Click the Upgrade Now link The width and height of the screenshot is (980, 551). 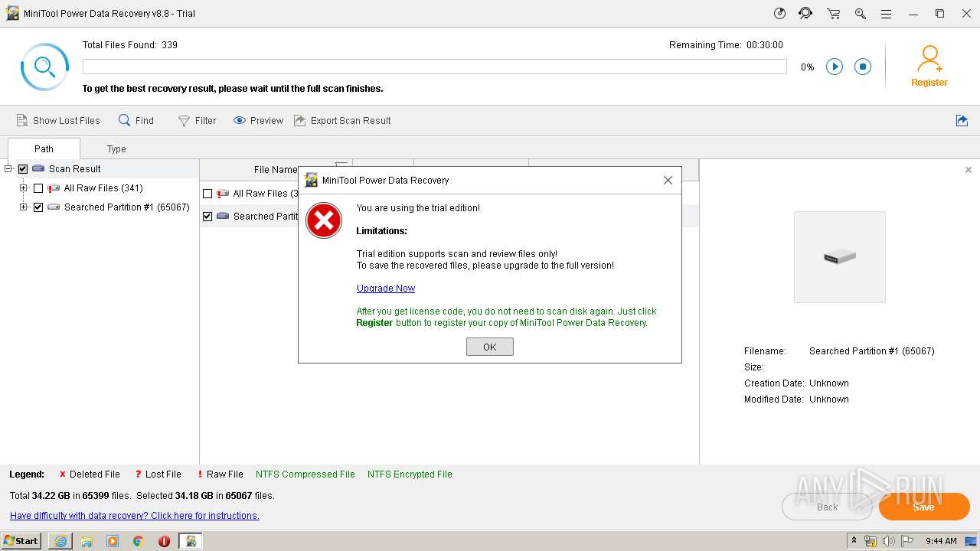coord(386,289)
